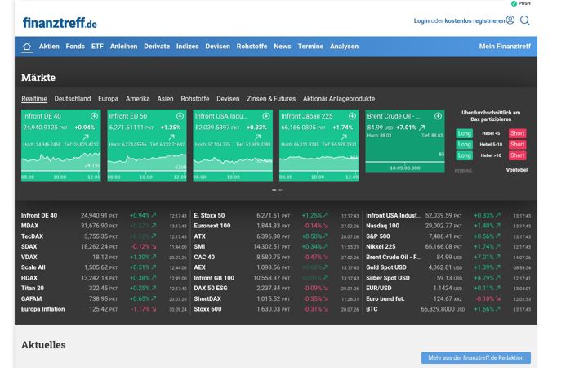Open the Fonds menu

pyautogui.click(x=75, y=47)
